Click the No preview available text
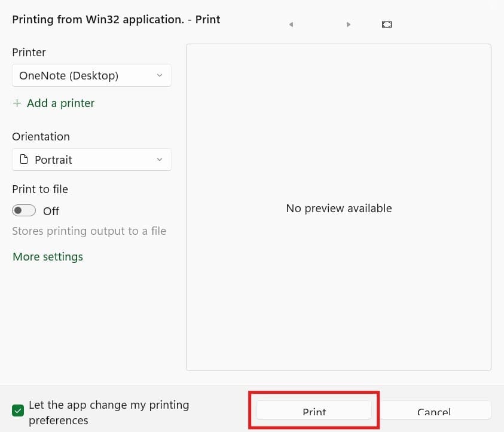The height and width of the screenshot is (432, 504). pyautogui.click(x=338, y=209)
